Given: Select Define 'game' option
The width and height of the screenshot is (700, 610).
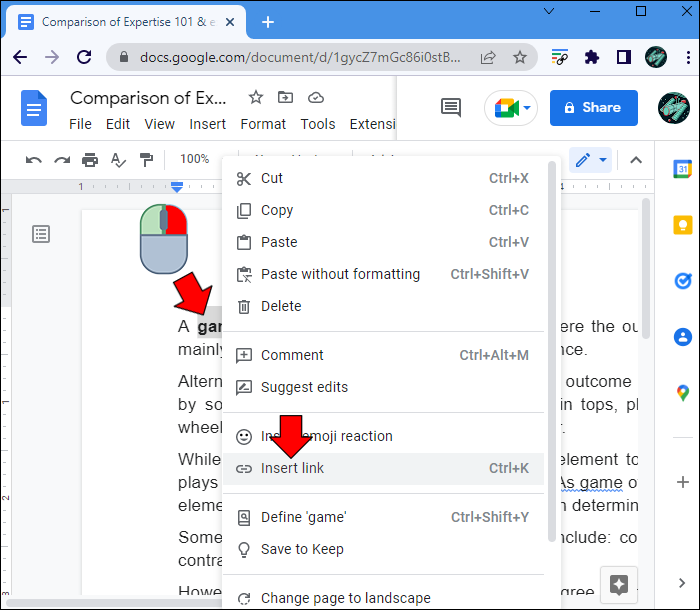Looking at the screenshot, I should 383,517.
